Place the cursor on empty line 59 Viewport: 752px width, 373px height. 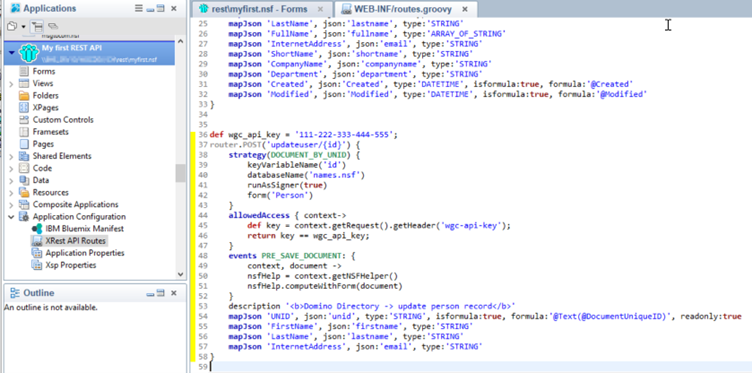point(481,367)
